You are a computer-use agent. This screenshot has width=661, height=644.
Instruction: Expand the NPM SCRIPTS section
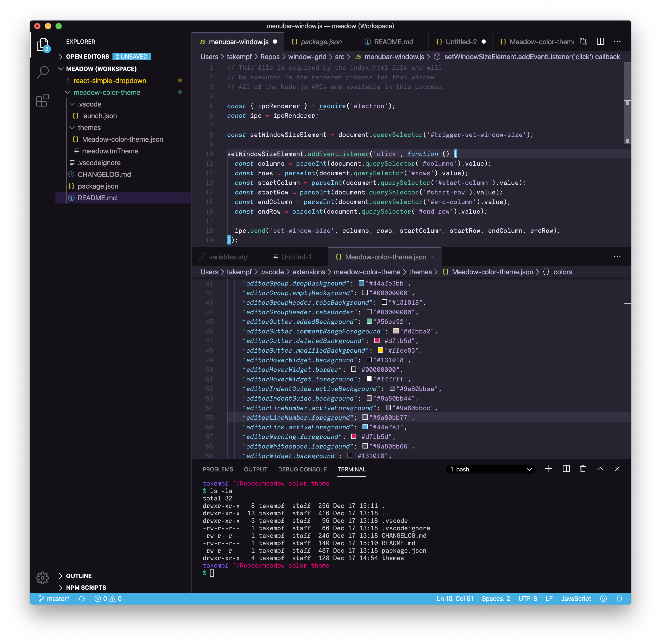(x=86, y=588)
